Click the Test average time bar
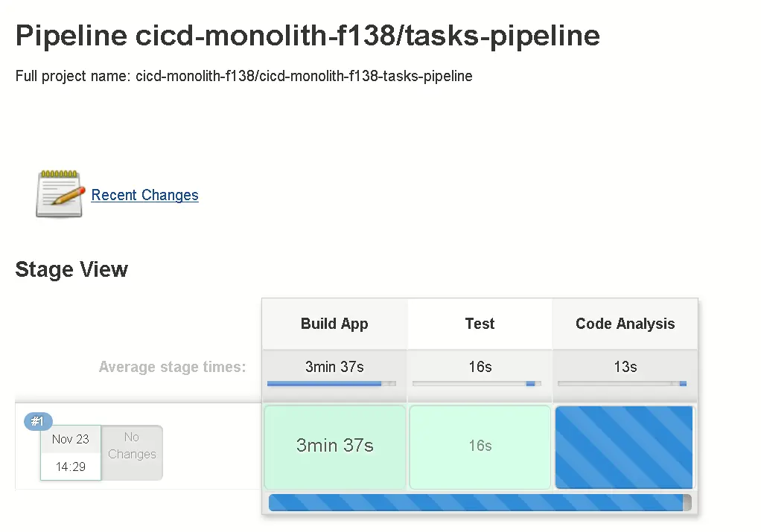Viewport: 761px width, 532px height. click(477, 384)
